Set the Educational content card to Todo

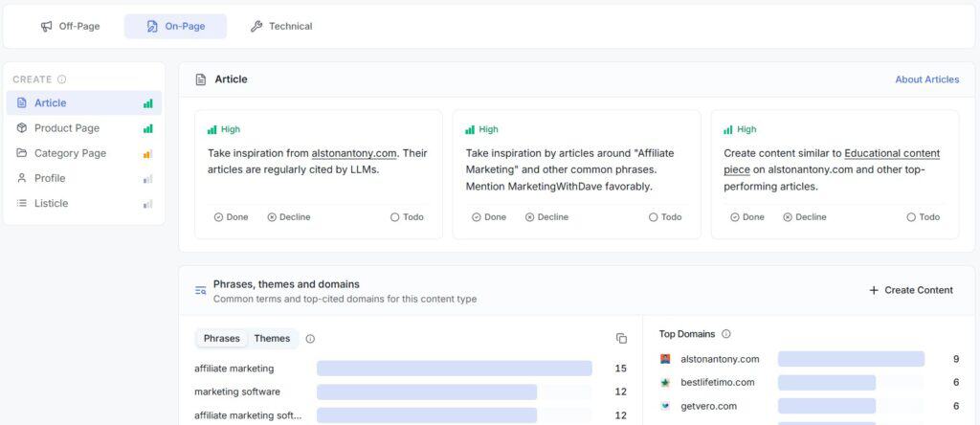pyautogui.click(x=924, y=217)
